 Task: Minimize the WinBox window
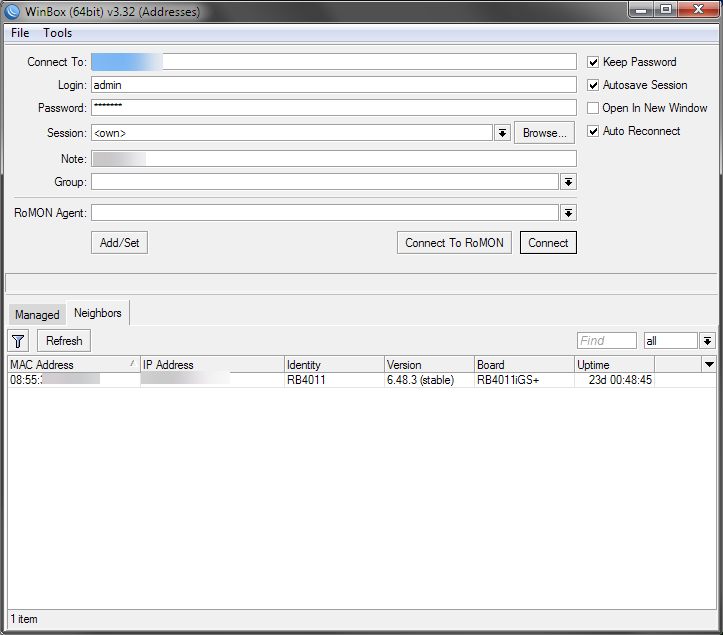(x=641, y=9)
